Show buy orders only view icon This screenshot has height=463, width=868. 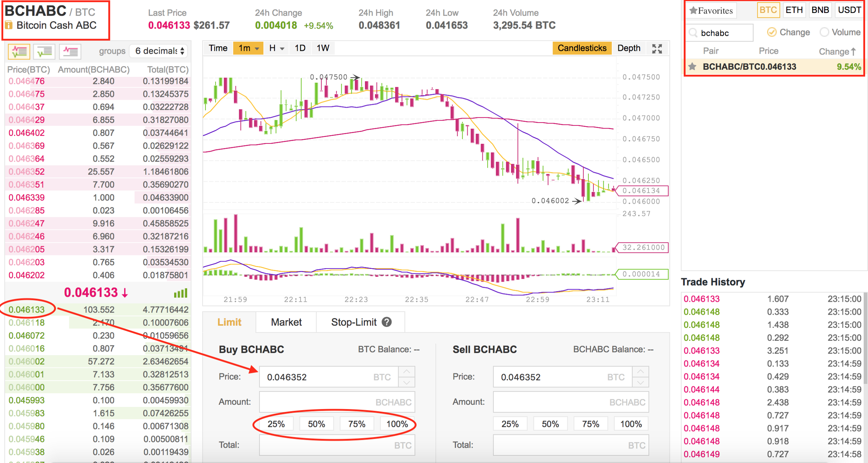[44, 51]
